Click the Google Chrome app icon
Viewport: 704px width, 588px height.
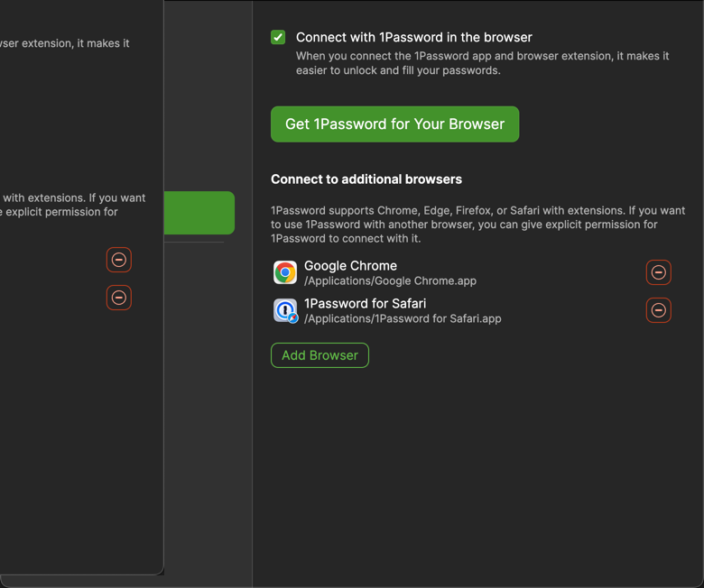click(x=285, y=272)
